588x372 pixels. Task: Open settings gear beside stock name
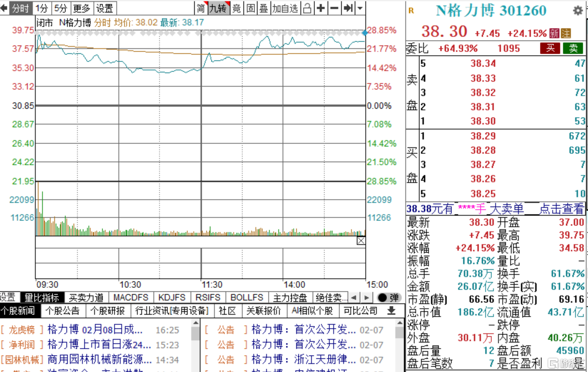pos(578,10)
